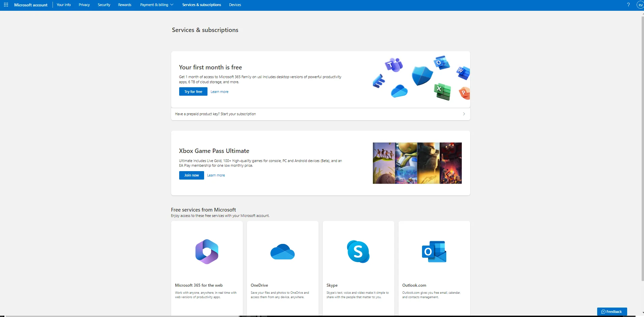The image size is (644, 317).
Task: Expand the Payment & billing dropdown
Action: tap(157, 5)
